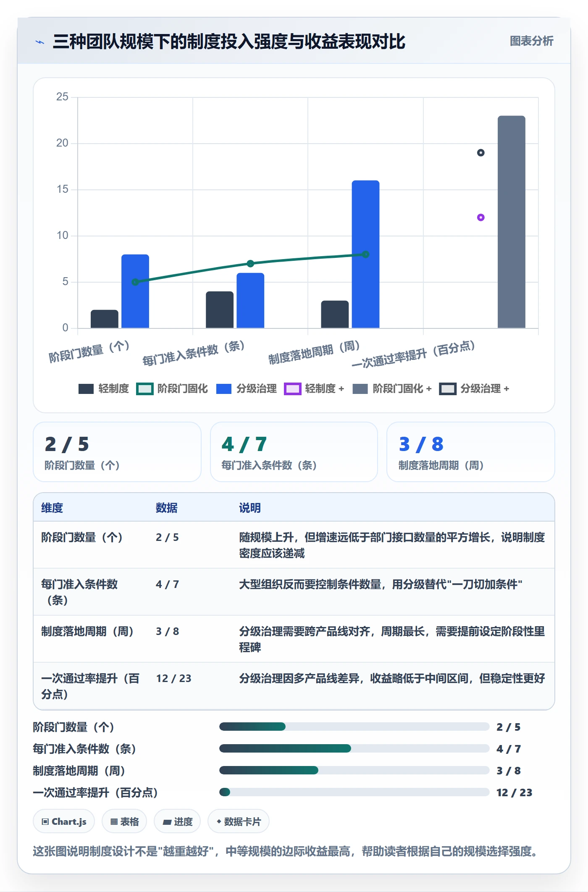The height and width of the screenshot is (892, 588).
Task: Click the 阶段门数量（个）progress bar
Action: (354, 727)
